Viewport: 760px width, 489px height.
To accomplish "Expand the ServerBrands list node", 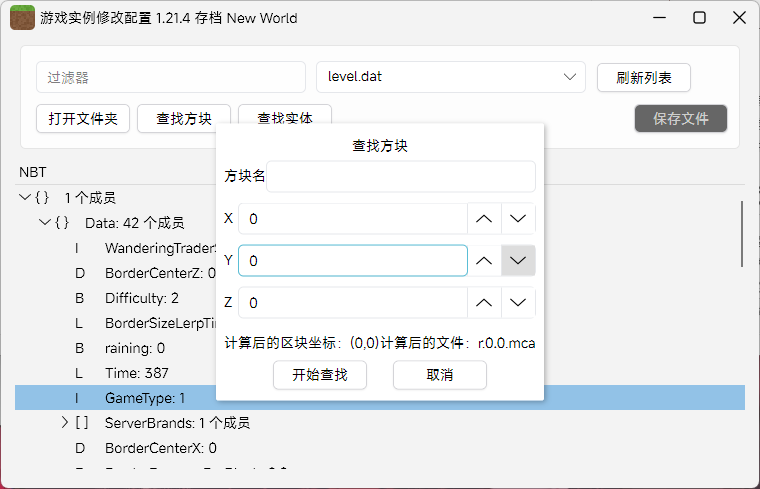I will (x=66, y=423).
